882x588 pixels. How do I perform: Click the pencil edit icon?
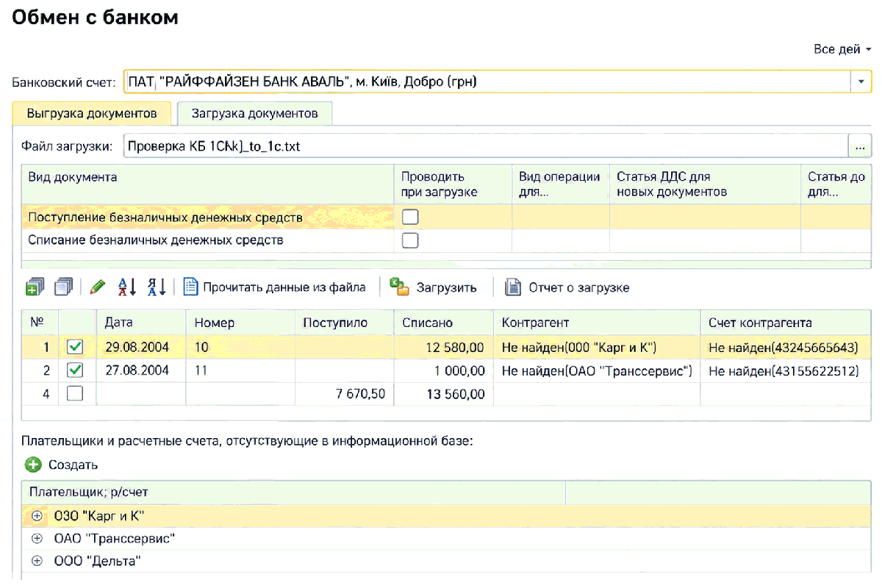pyautogui.click(x=97, y=287)
